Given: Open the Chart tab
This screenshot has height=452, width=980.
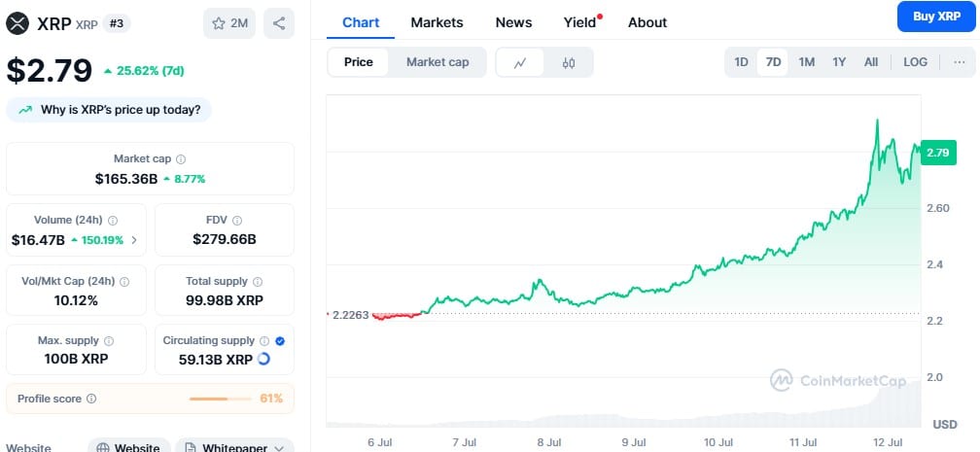Looking at the screenshot, I should 361,22.
